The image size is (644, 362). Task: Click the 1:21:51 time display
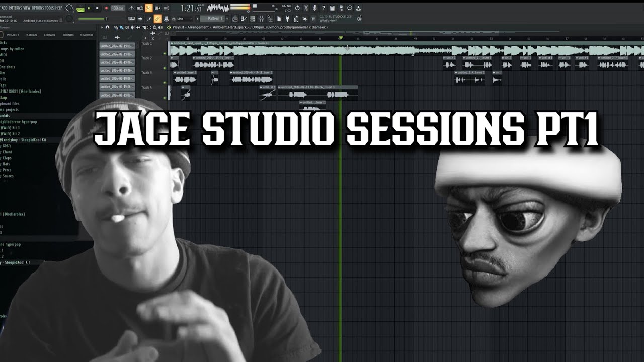[x=191, y=8]
